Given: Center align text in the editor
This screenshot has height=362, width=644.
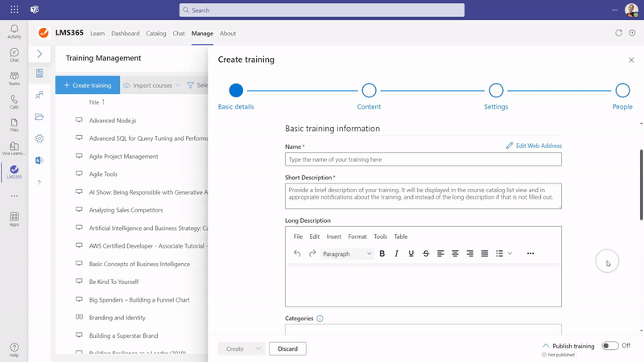Looking at the screenshot, I should [455, 253].
